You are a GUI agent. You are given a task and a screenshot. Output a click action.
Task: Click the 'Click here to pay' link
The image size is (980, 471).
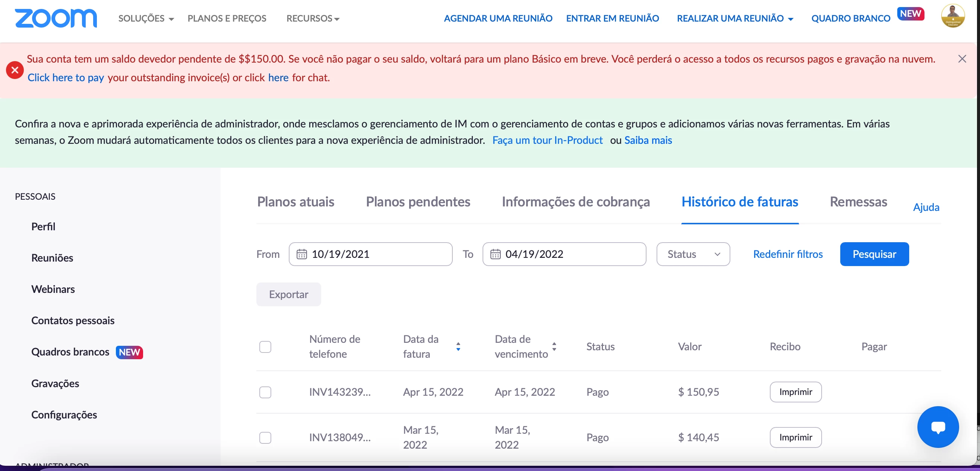coord(66,78)
